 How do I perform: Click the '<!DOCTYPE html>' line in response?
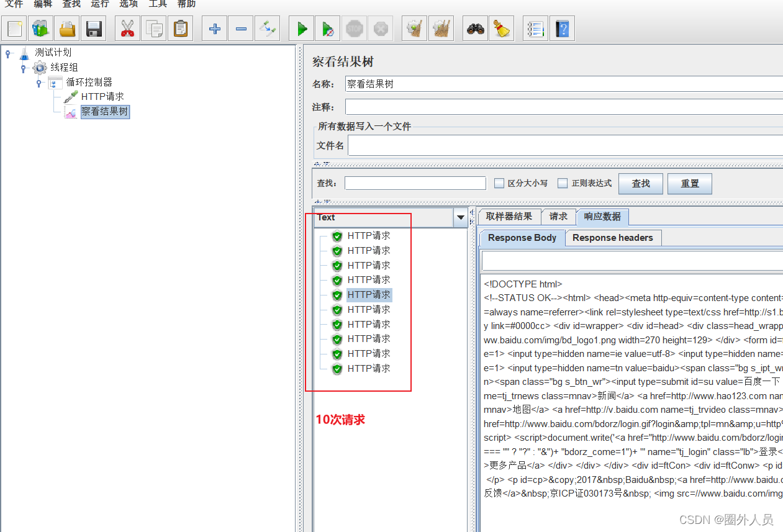click(523, 284)
